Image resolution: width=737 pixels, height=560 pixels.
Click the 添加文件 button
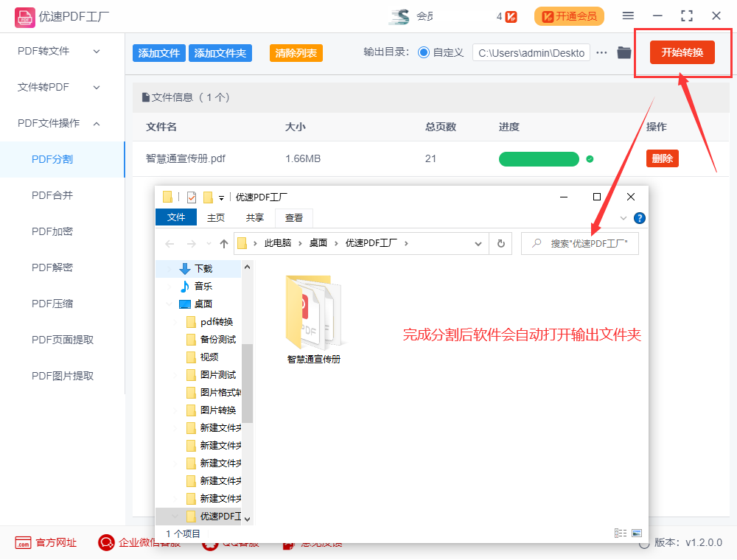pyautogui.click(x=159, y=53)
